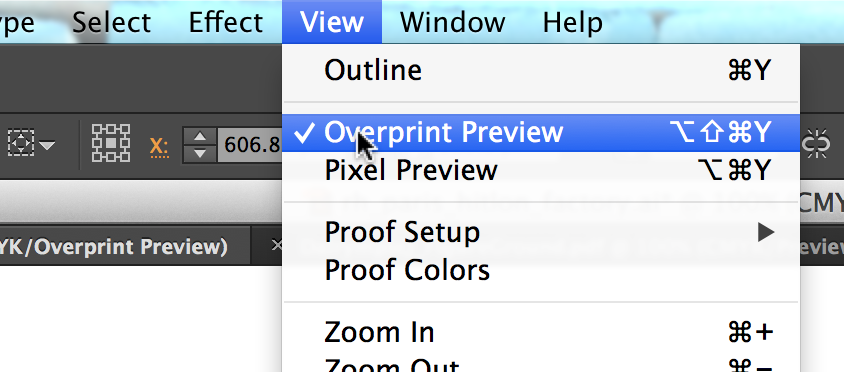
Task: Open the Window menu
Action: pyautogui.click(x=453, y=23)
